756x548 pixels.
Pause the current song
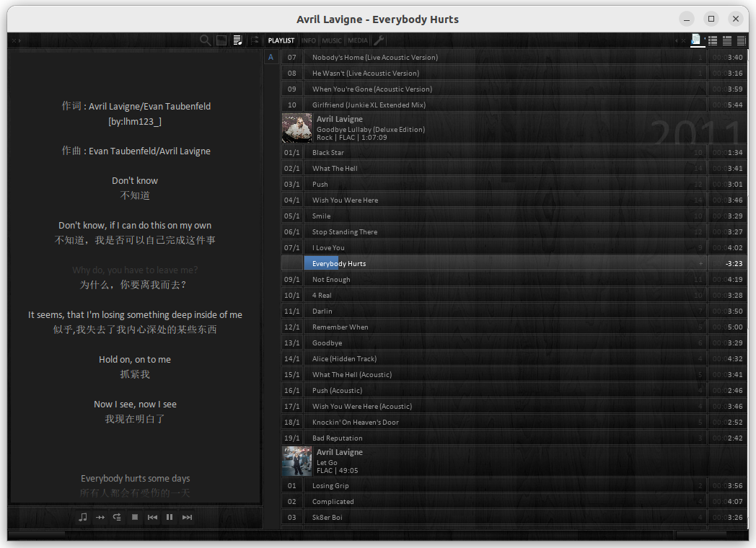pyautogui.click(x=170, y=517)
